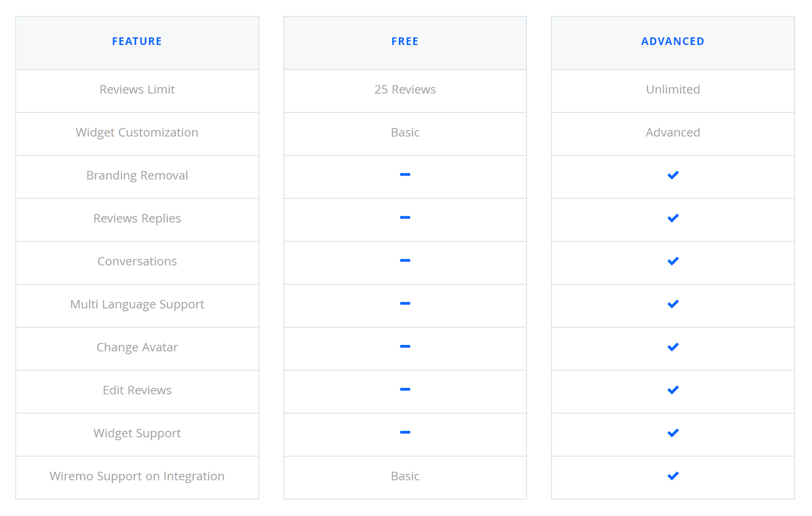
Task: Select the ADVANCED plan column header
Action: 672,41
